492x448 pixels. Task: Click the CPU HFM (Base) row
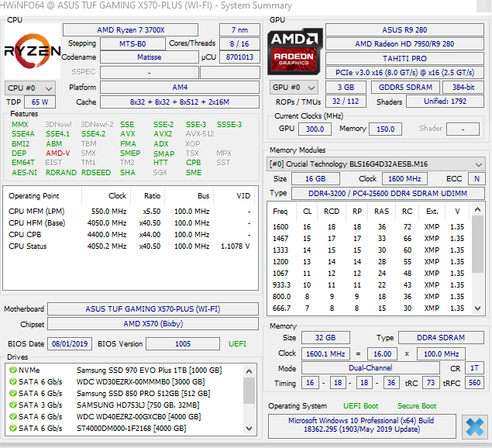tap(129, 223)
